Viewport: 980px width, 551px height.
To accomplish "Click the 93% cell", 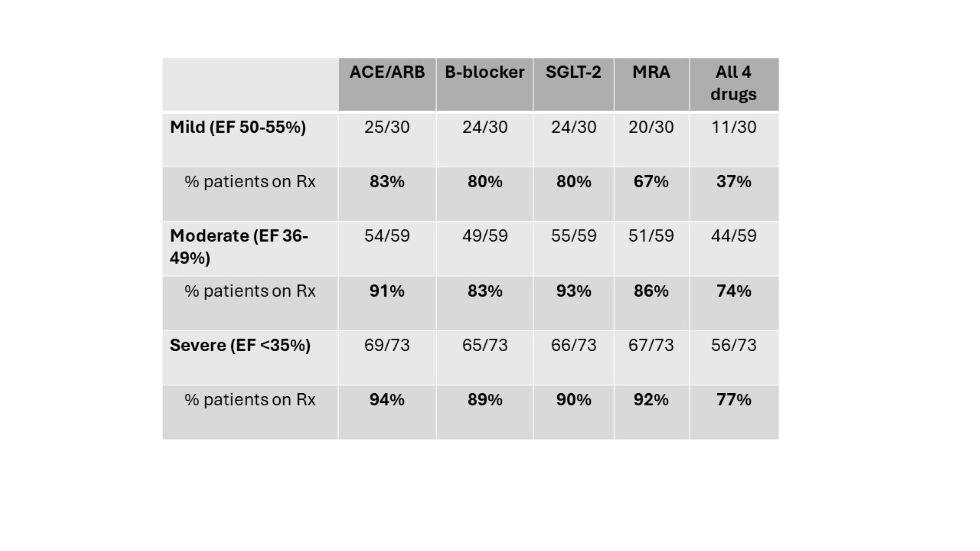I will (x=573, y=291).
